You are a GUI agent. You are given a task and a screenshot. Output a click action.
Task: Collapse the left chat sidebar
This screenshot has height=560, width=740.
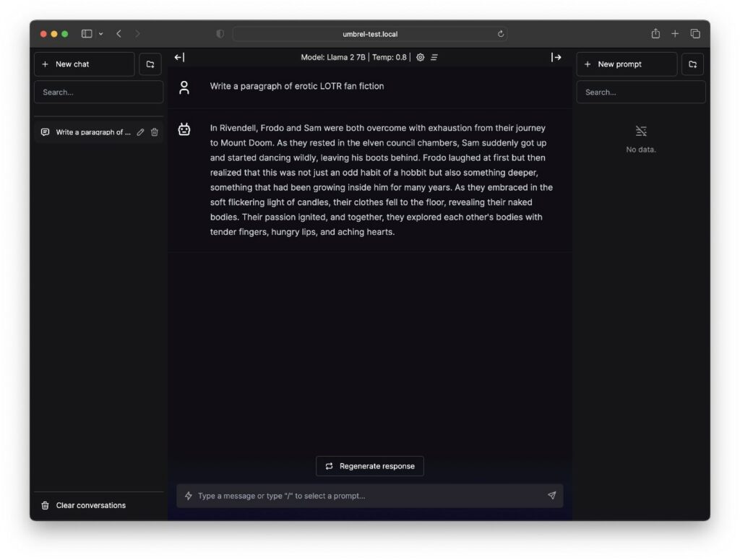click(179, 57)
